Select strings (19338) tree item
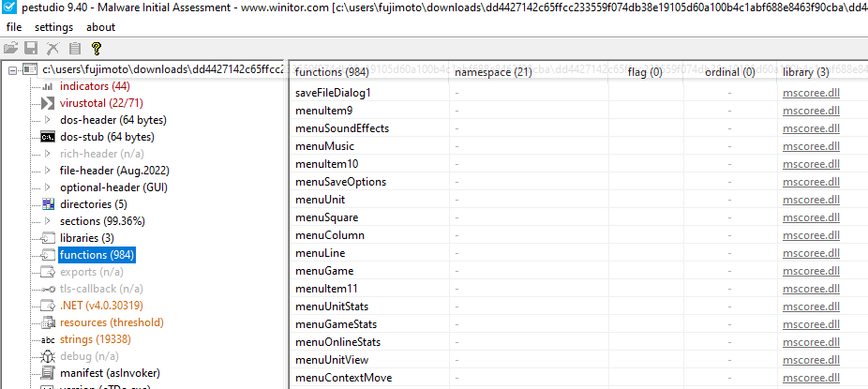The width and height of the screenshot is (868, 389). point(96,339)
